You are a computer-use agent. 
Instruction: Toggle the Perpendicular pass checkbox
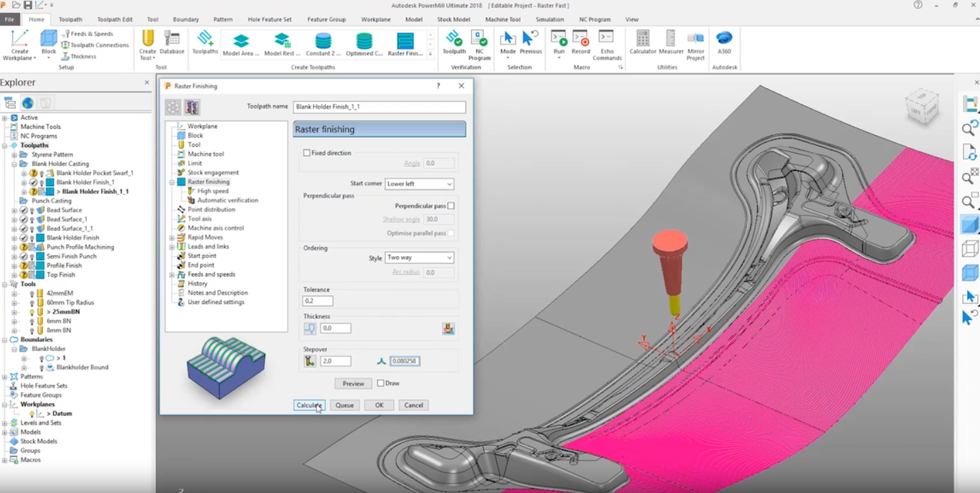(451, 206)
